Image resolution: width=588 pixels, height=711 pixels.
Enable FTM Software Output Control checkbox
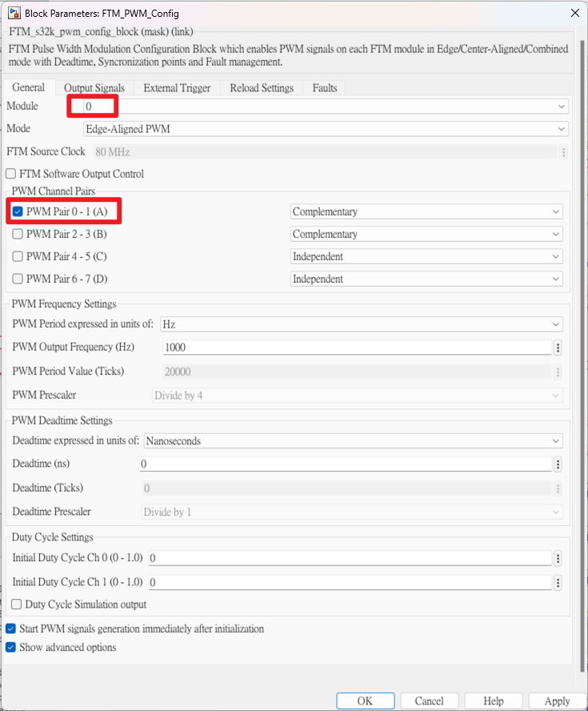point(11,174)
